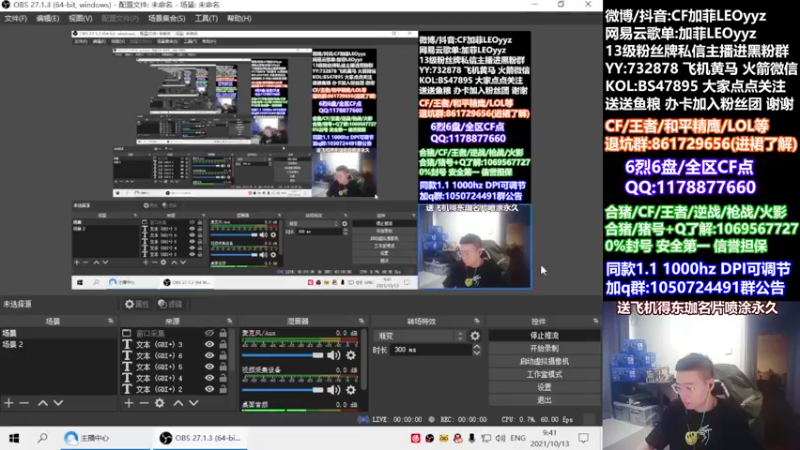Open the 帮助(H) menu
Image resolution: width=800 pixels, height=450 pixels.
tap(239, 18)
